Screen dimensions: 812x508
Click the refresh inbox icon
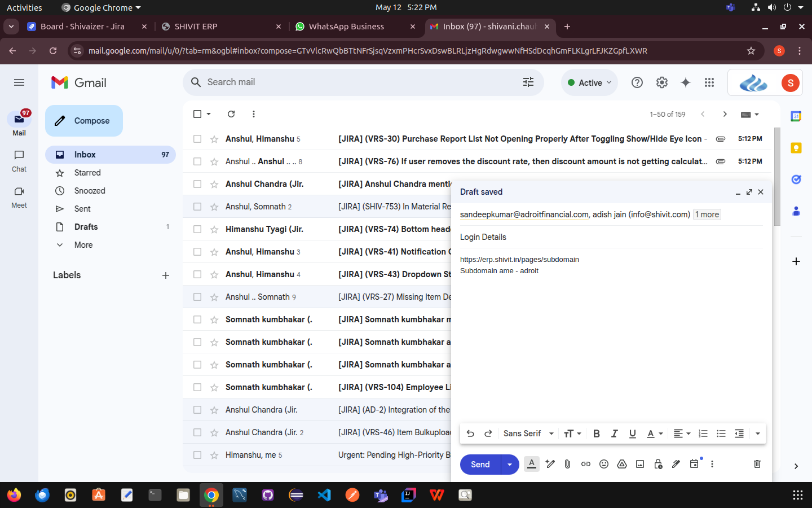tap(231, 114)
